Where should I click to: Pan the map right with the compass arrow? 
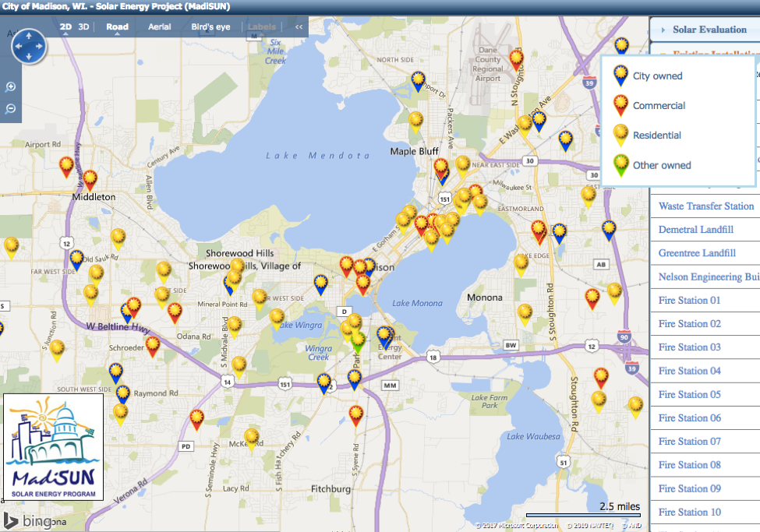pyautogui.click(x=41, y=47)
